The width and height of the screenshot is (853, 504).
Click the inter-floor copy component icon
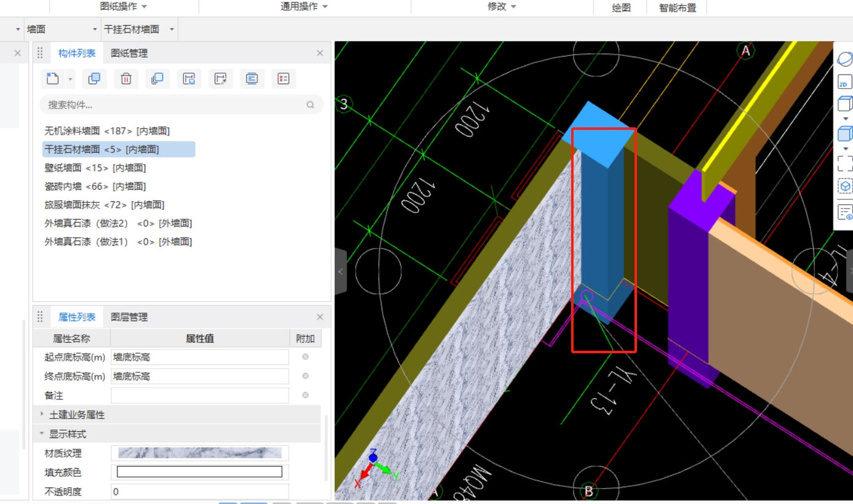click(158, 79)
